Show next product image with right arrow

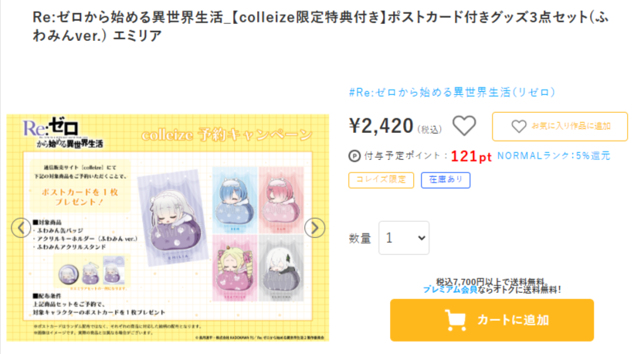314,228
